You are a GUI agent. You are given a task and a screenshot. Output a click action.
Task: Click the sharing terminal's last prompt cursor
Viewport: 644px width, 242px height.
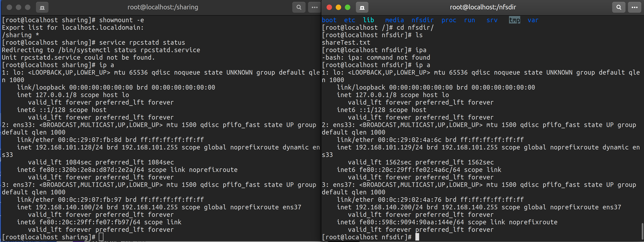101,237
